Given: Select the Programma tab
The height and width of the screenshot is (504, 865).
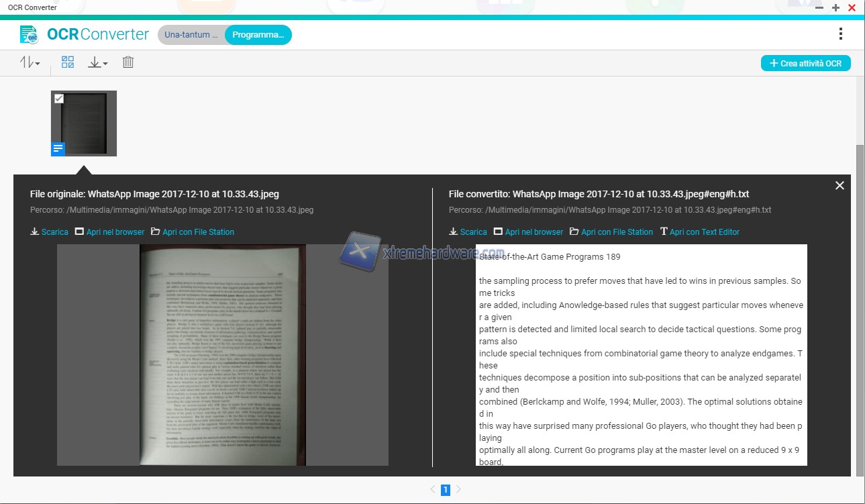Looking at the screenshot, I should point(258,35).
